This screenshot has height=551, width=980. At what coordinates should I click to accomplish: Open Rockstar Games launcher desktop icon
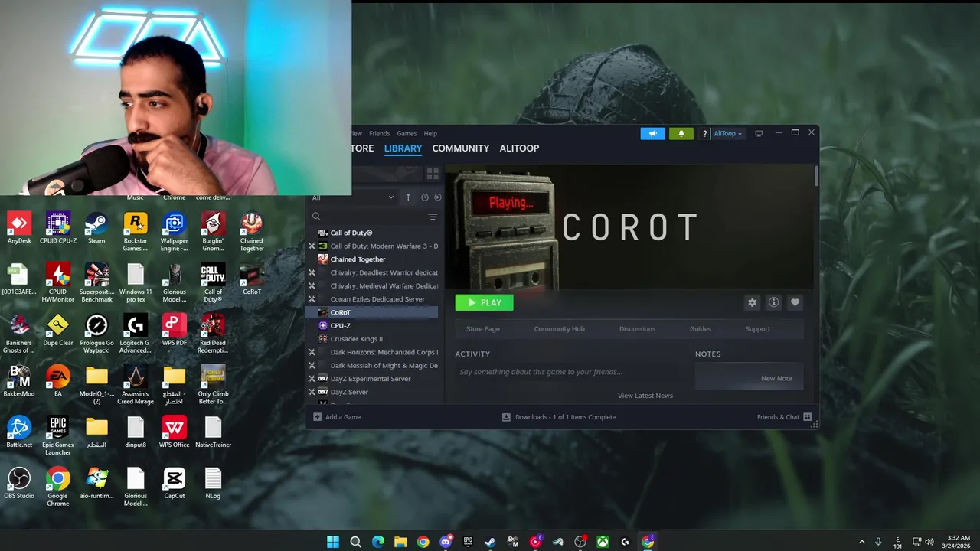tap(135, 232)
